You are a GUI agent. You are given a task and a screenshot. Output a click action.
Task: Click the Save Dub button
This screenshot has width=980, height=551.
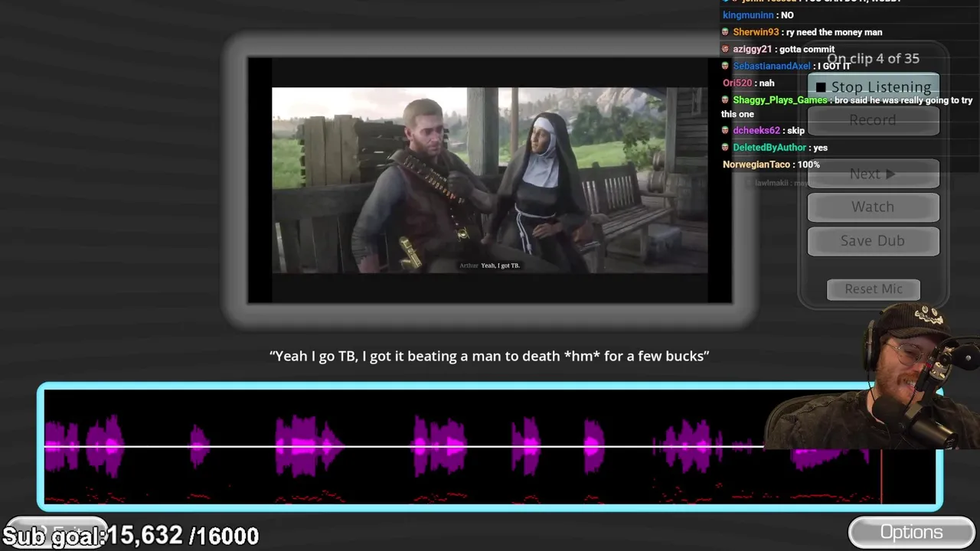(x=873, y=240)
